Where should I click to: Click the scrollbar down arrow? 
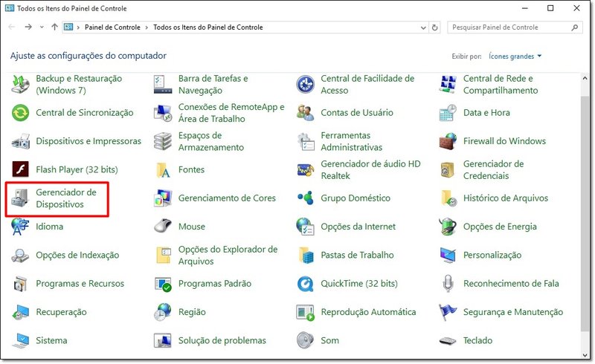click(585, 355)
